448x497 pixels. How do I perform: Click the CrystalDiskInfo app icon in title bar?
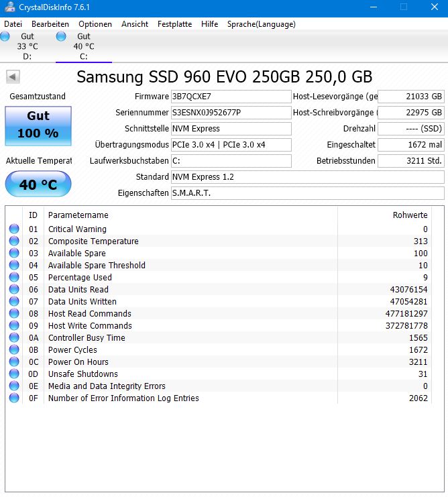[9, 7]
